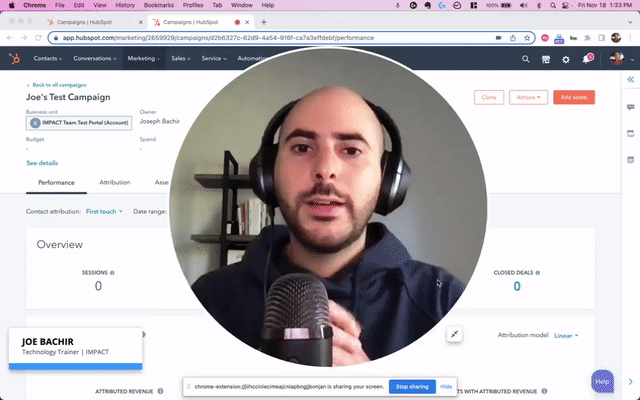Open the Chrome side panel icon
The height and width of the screenshot is (400, 640).
pyautogui.click(x=601, y=38)
